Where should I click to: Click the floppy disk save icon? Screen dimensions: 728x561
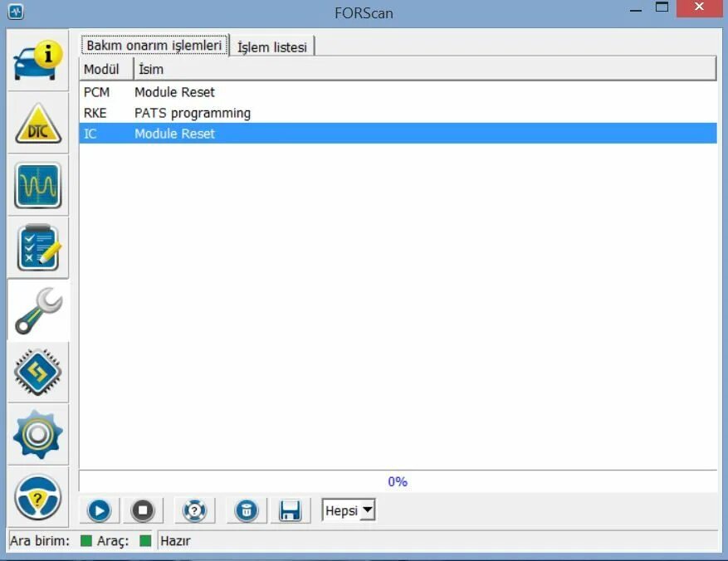(291, 510)
